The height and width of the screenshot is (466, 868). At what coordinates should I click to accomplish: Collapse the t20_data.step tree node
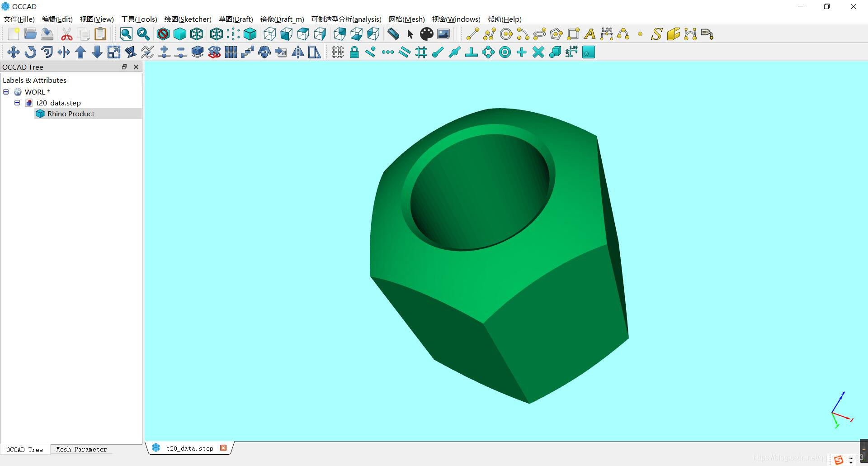tap(17, 103)
